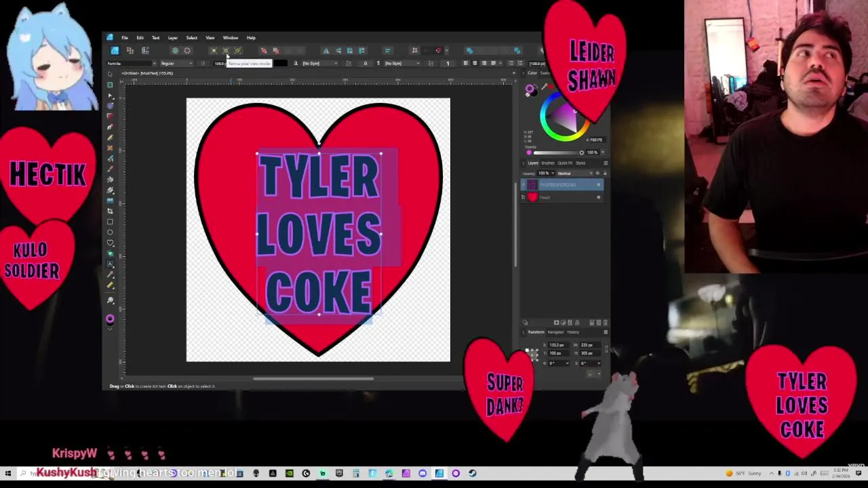Open the Normal blend mode dropdown
The image size is (868, 488).
[574, 174]
